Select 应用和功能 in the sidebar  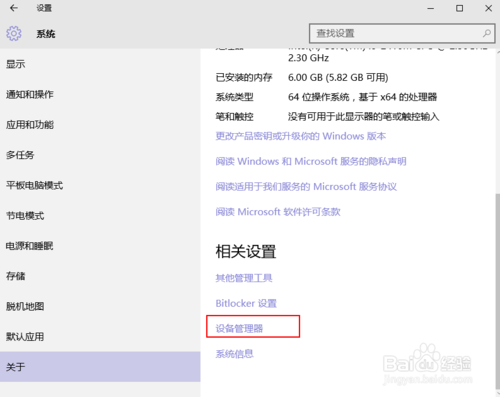tap(100, 125)
